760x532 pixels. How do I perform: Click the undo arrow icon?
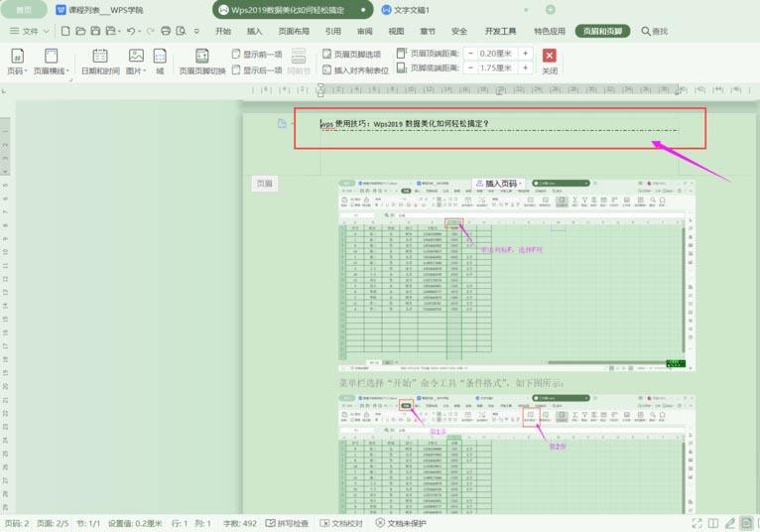click(130, 31)
